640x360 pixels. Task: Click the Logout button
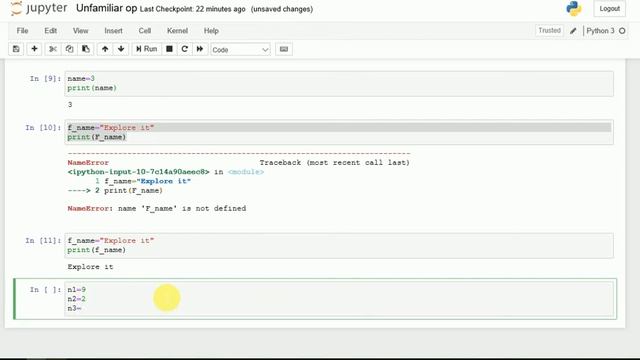click(x=609, y=9)
